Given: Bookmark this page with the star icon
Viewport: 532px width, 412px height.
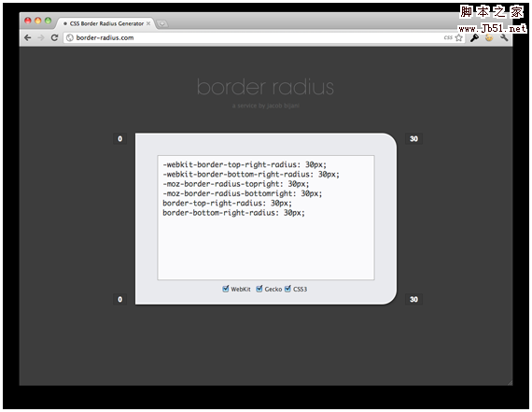Looking at the screenshot, I should tap(459, 37).
